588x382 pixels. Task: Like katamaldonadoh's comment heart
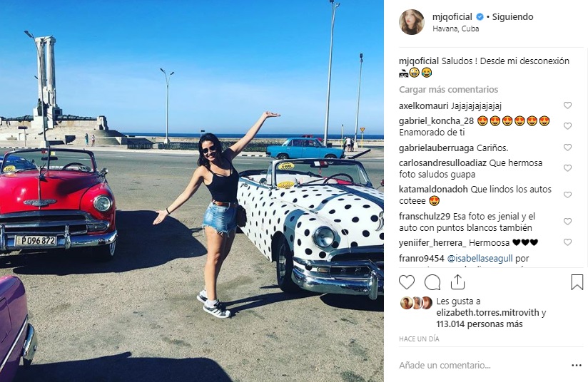(x=567, y=195)
